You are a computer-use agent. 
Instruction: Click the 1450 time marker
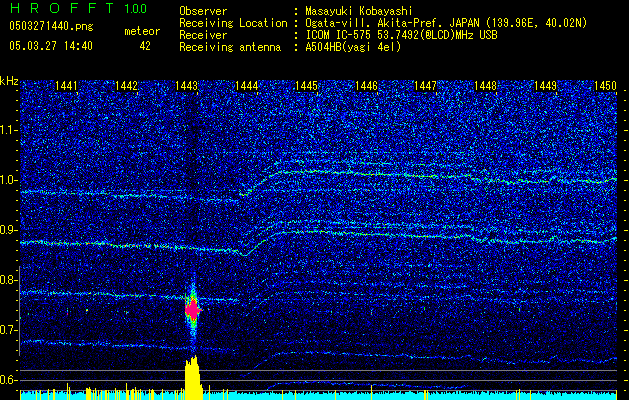(605, 85)
